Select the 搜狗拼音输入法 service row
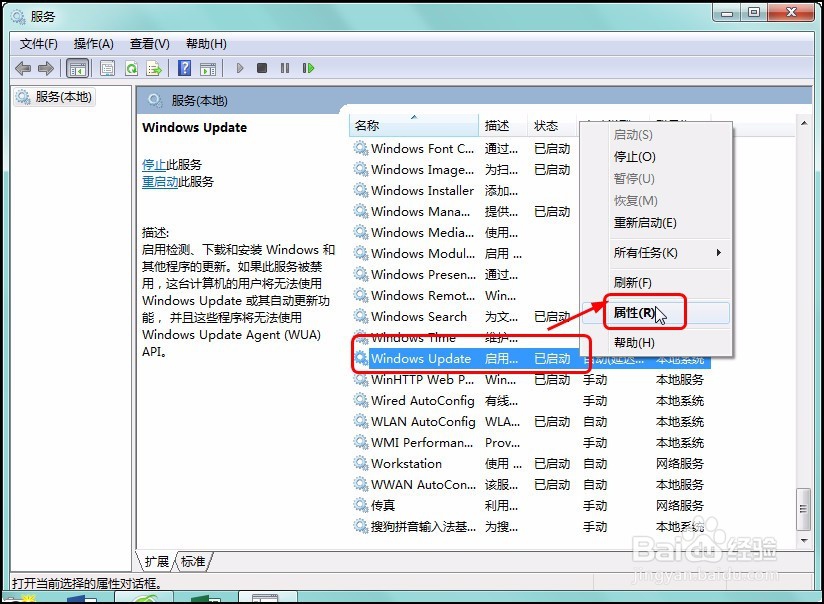The width and height of the screenshot is (824, 604). point(529,527)
